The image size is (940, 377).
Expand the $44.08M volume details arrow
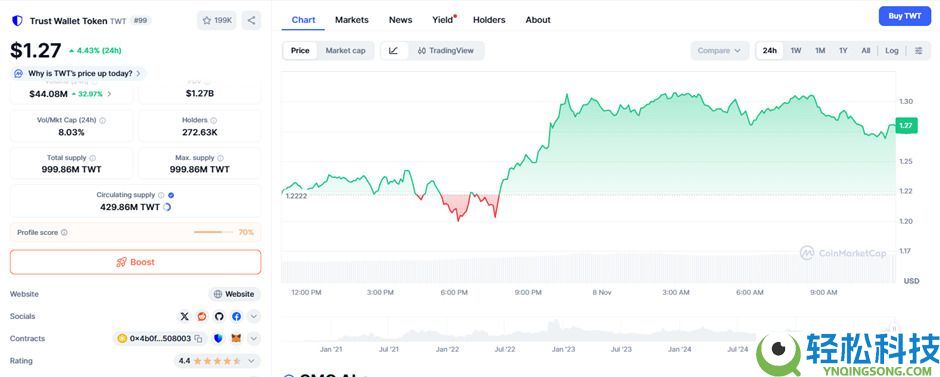(109, 94)
